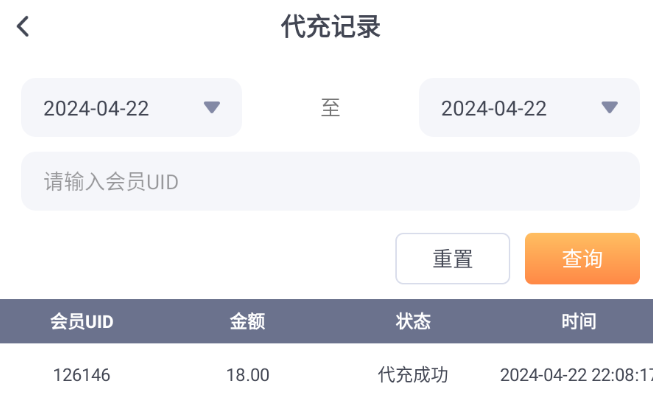Viewport: 653px width, 402px height.
Task: Expand the end date dropdown arrow
Action: pyautogui.click(x=609, y=108)
